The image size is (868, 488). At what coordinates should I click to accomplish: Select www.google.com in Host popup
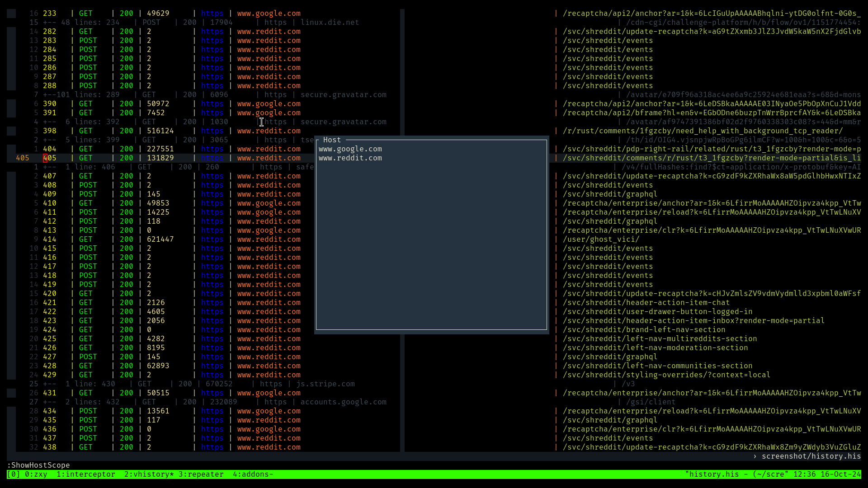point(350,149)
